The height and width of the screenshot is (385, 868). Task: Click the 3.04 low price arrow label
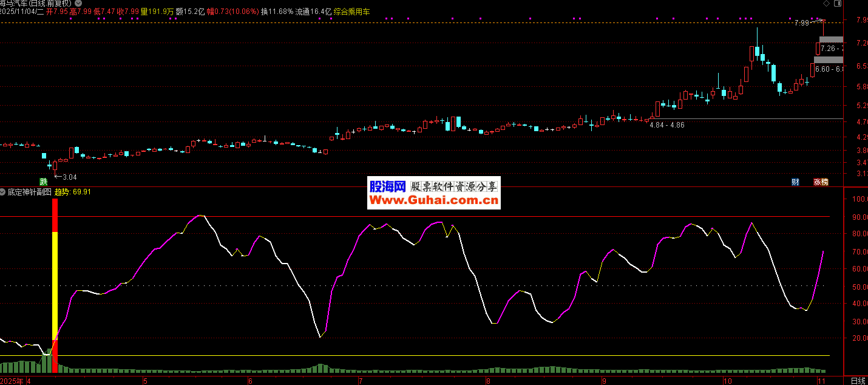pyautogui.click(x=66, y=177)
